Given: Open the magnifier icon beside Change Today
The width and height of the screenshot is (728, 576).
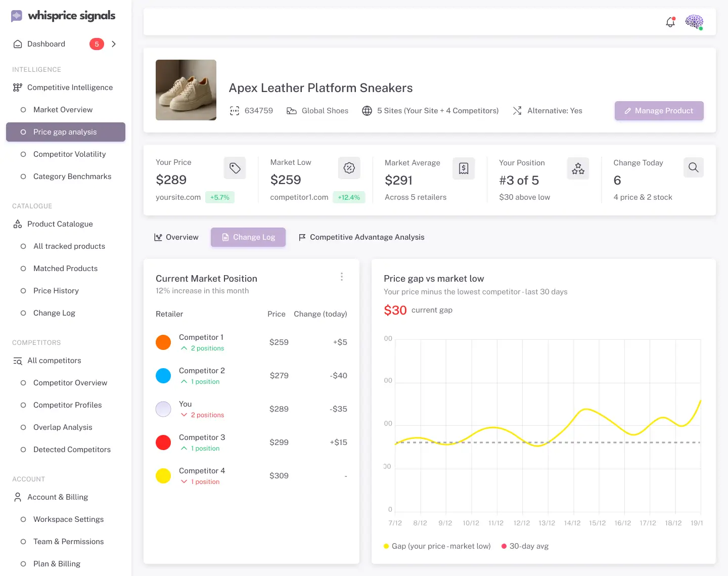Looking at the screenshot, I should point(693,167).
